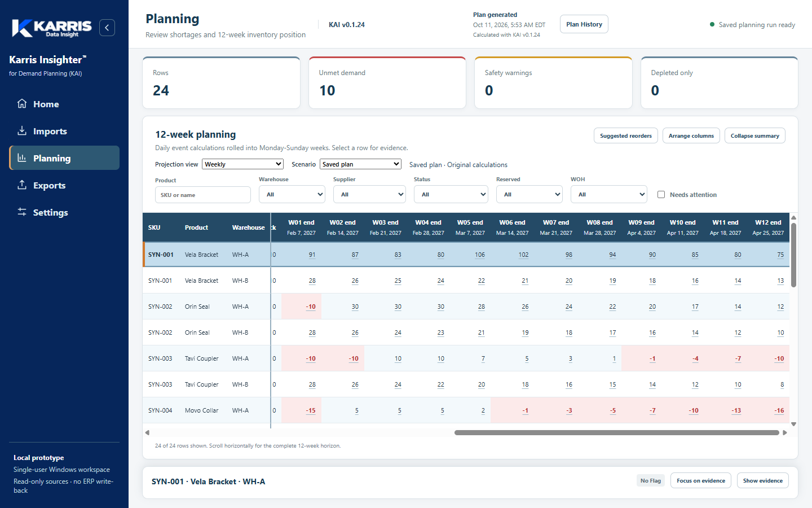
Task: Open the WOH filter dropdown
Action: [x=608, y=194]
